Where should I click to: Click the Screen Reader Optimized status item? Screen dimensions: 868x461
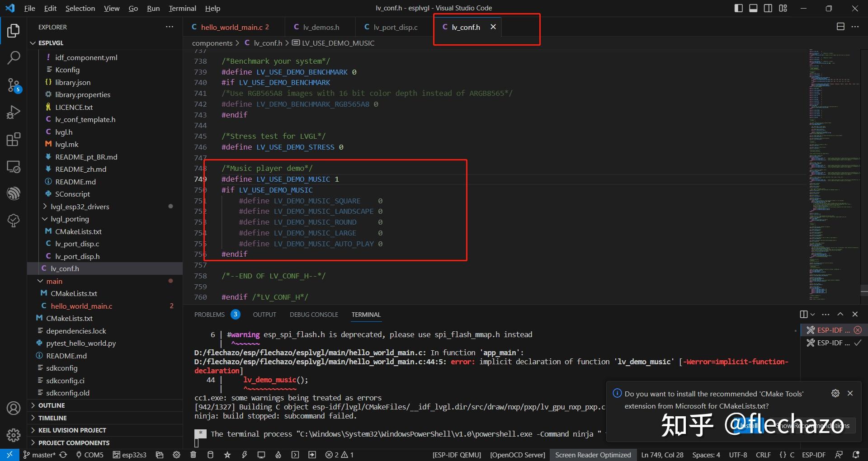pos(593,455)
